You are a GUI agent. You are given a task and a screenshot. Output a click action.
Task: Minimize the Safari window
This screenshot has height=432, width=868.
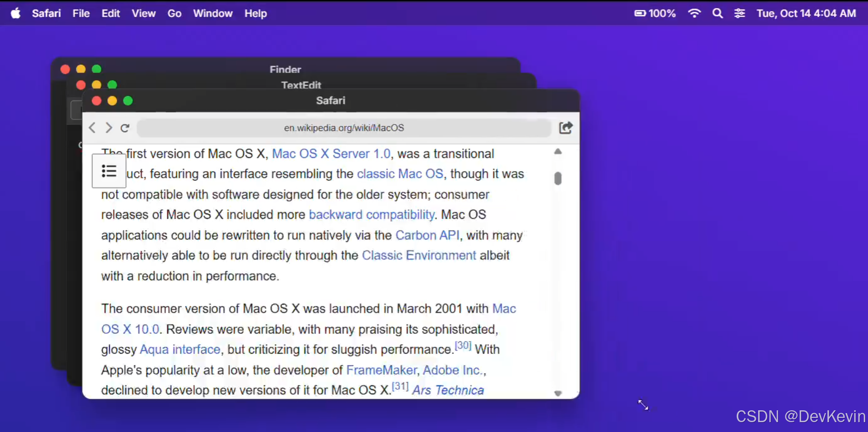(112, 100)
